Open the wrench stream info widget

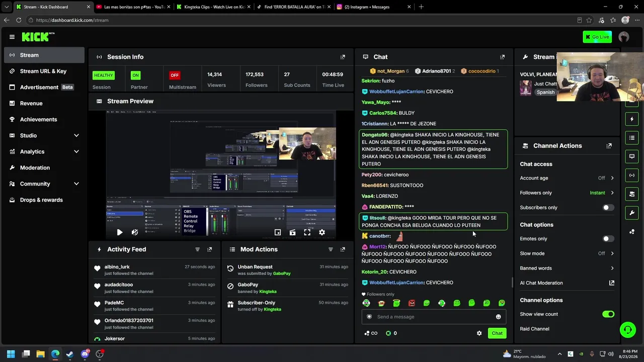point(632,213)
